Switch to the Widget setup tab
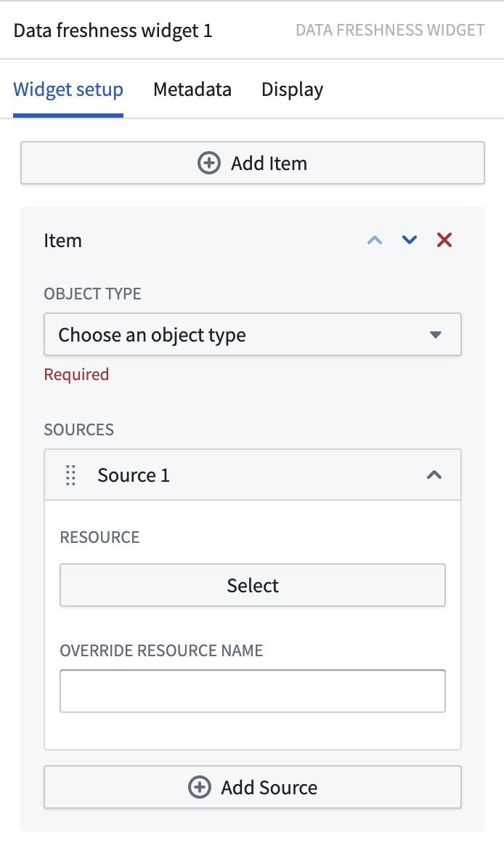The height and width of the screenshot is (843, 504). (x=68, y=89)
